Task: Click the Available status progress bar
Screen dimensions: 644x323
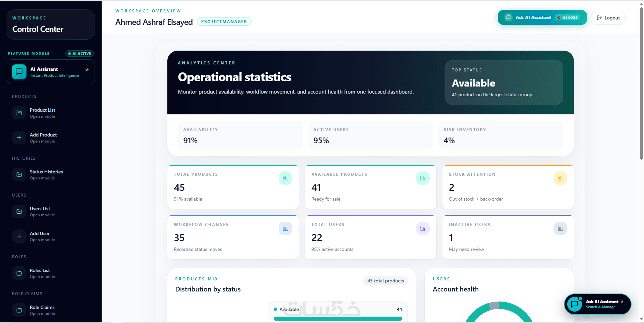Action: tap(338, 319)
